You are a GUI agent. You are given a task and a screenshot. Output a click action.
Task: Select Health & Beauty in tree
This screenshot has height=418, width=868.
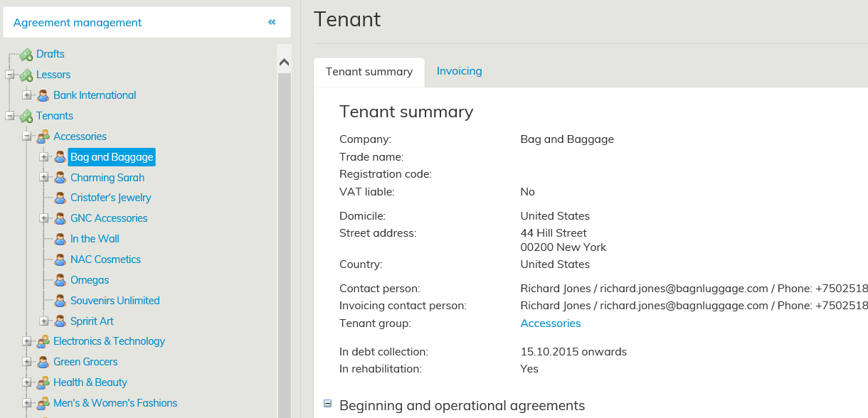click(90, 382)
